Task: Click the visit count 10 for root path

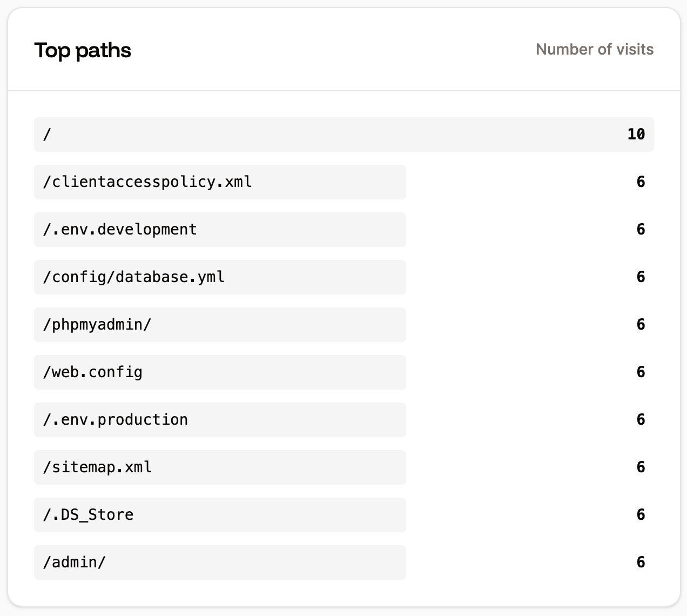Action: click(x=636, y=134)
